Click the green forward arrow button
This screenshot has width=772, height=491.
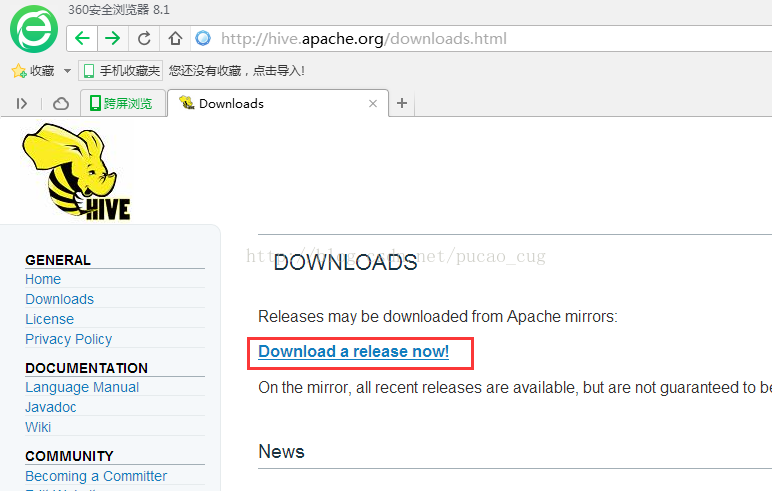point(112,39)
